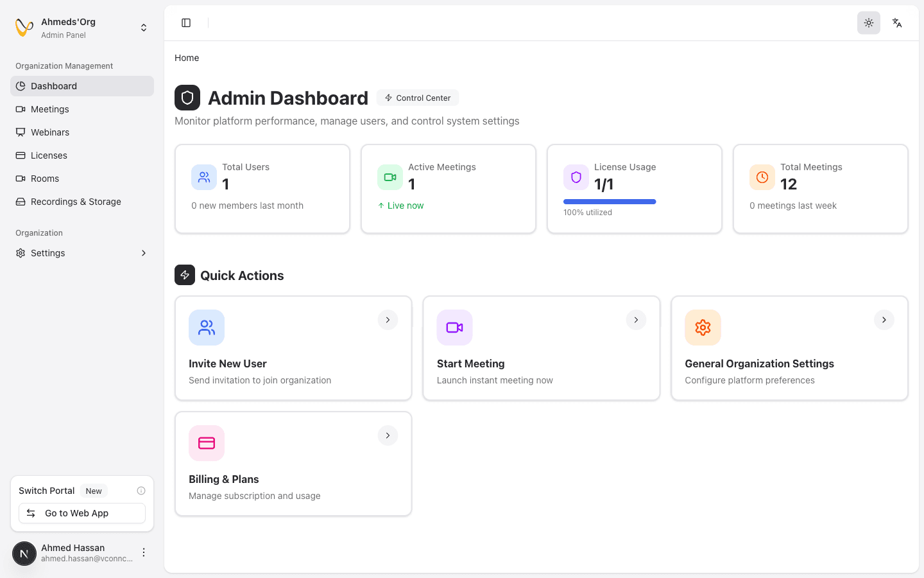Click the Billing & Plans card icon
This screenshot has height=578, width=924.
[207, 443]
